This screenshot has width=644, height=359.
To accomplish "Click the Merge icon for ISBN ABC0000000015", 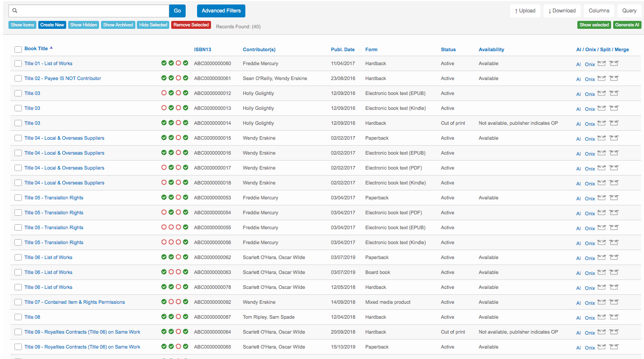I will click(x=614, y=138).
